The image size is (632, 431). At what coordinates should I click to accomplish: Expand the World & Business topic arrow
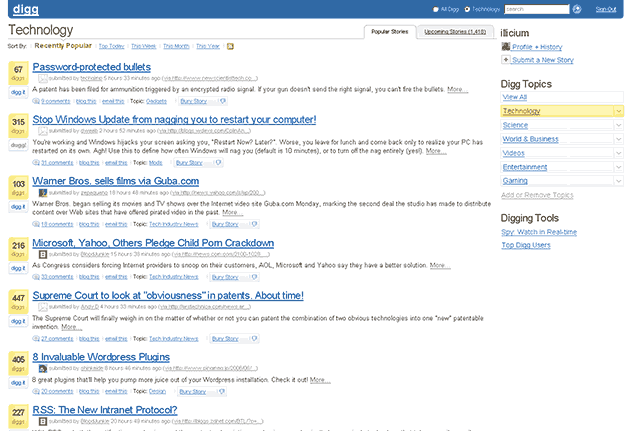point(619,139)
